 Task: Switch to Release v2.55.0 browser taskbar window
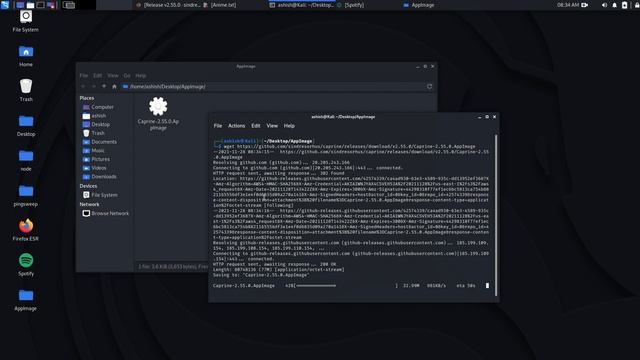tap(168, 5)
